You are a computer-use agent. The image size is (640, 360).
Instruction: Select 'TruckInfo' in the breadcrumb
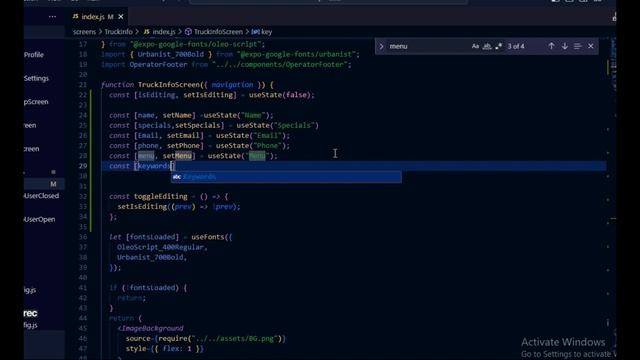[x=118, y=32]
